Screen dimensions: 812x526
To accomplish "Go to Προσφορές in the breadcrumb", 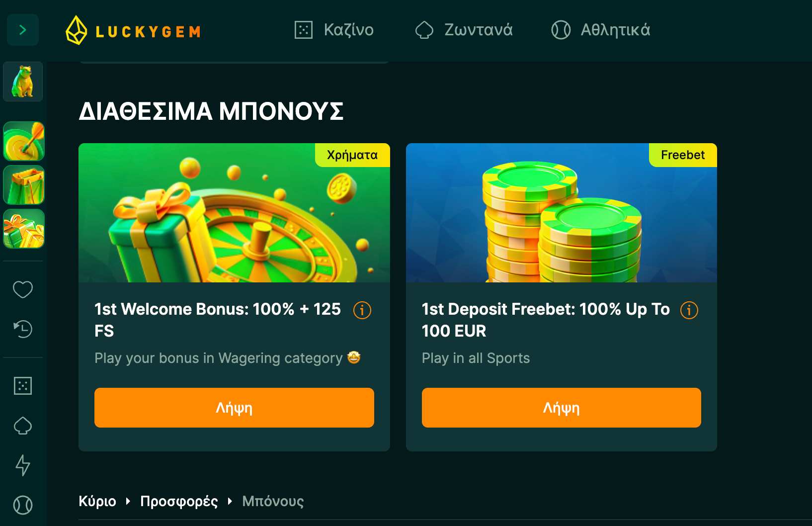I will 179,501.
